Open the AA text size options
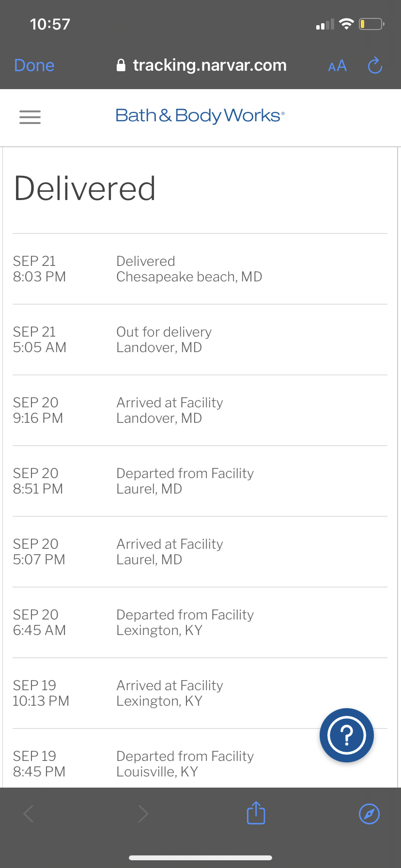This screenshot has height=868, width=401. 337,66
